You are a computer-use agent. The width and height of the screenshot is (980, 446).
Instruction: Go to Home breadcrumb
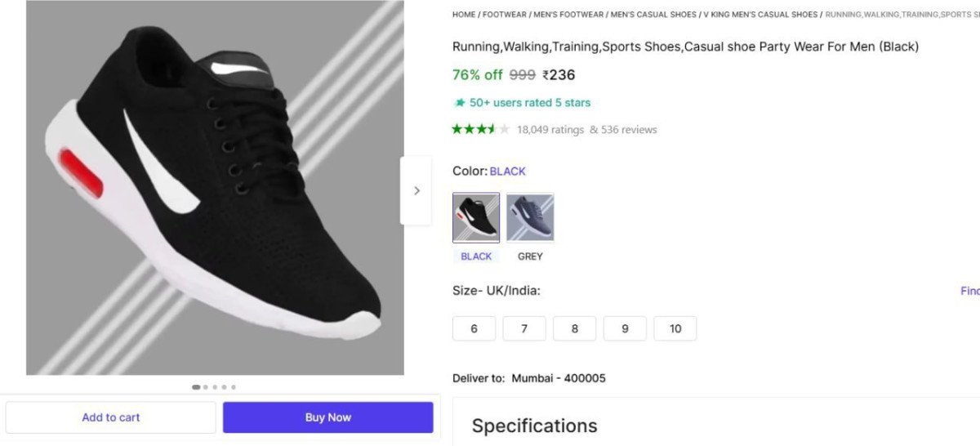[464, 15]
